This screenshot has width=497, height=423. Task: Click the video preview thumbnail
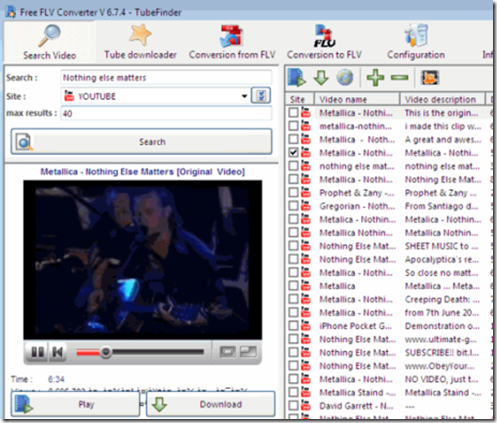(x=142, y=260)
